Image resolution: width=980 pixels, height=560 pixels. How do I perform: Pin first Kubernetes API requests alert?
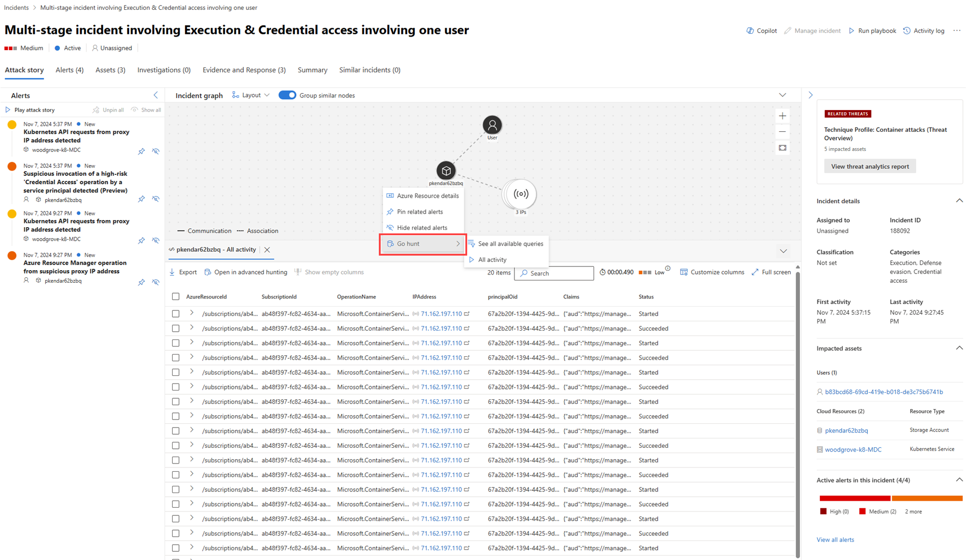[x=142, y=151]
